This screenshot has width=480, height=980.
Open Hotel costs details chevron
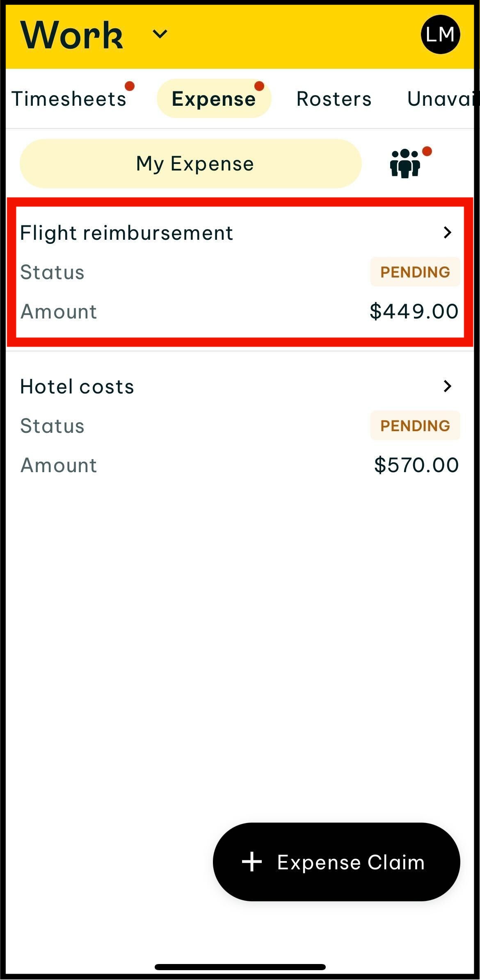(448, 386)
